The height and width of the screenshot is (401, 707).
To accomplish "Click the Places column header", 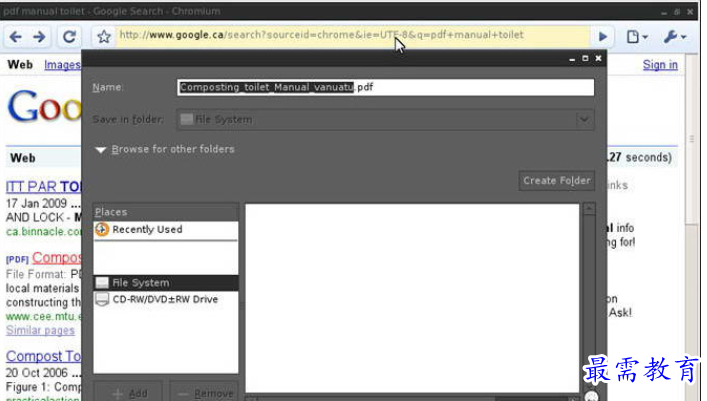I will [165, 212].
